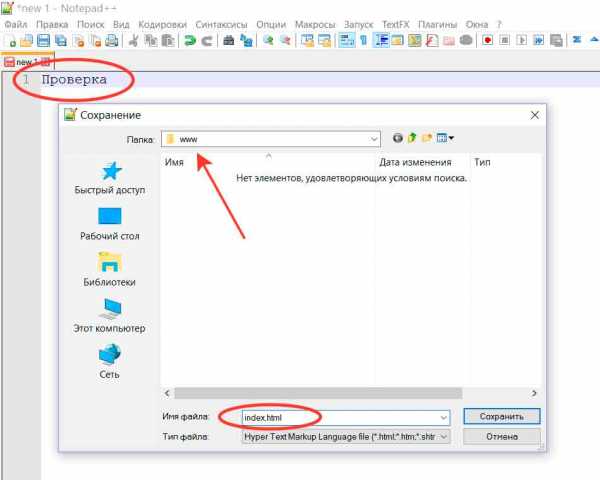This screenshot has width=600, height=480.
Task: Select Этот компьютер in places bar
Action: (x=109, y=316)
